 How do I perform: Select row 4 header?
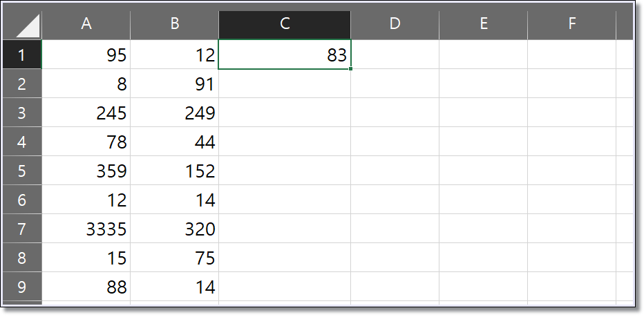click(x=22, y=142)
